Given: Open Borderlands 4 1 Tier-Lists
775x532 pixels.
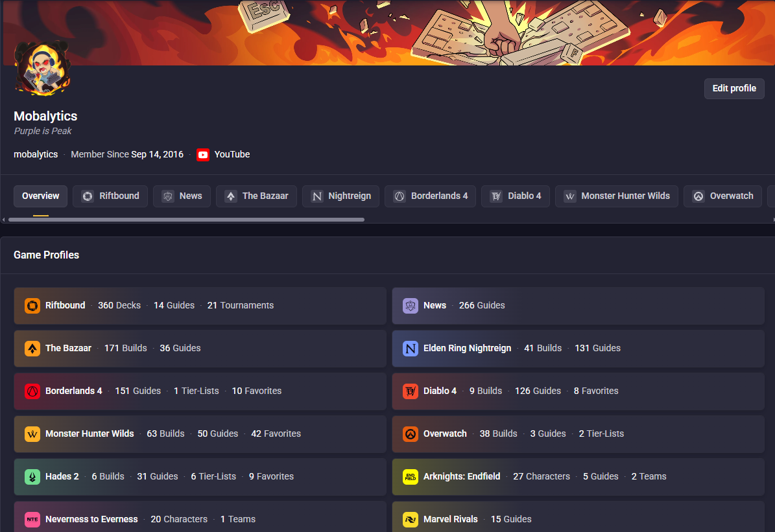Looking at the screenshot, I should (197, 391).
